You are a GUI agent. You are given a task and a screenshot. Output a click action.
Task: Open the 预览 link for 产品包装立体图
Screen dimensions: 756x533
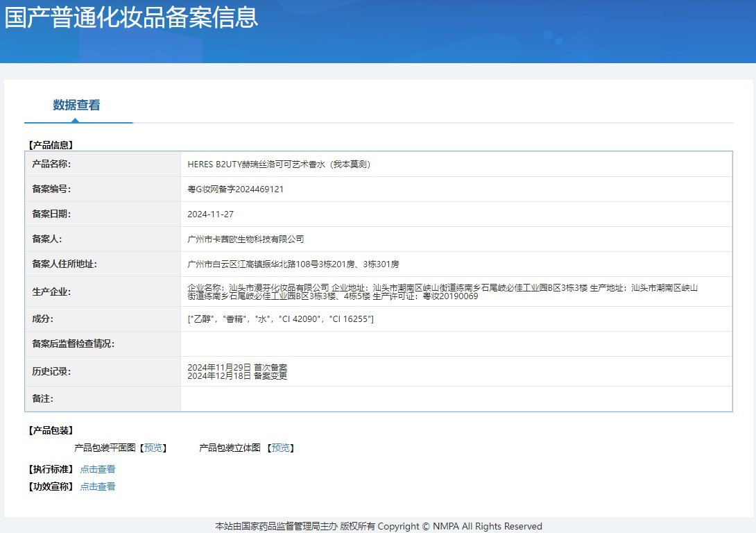[x=281, y=448]
